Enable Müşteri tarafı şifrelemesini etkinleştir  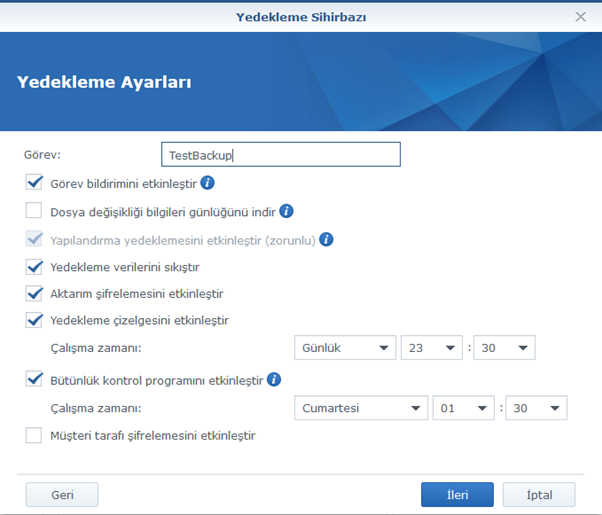pos(34,436)
